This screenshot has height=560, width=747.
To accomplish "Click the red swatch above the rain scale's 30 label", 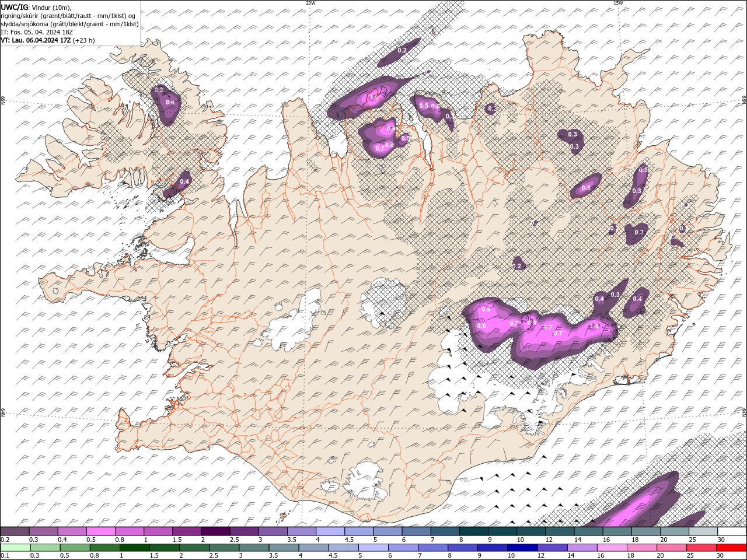I will click(732, 548).
